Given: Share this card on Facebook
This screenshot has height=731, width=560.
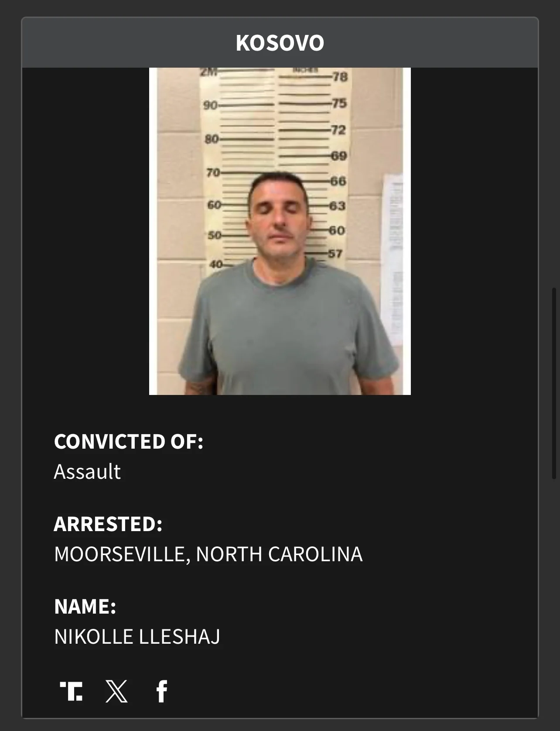Looking at the screenshot, I should (162, 691).
